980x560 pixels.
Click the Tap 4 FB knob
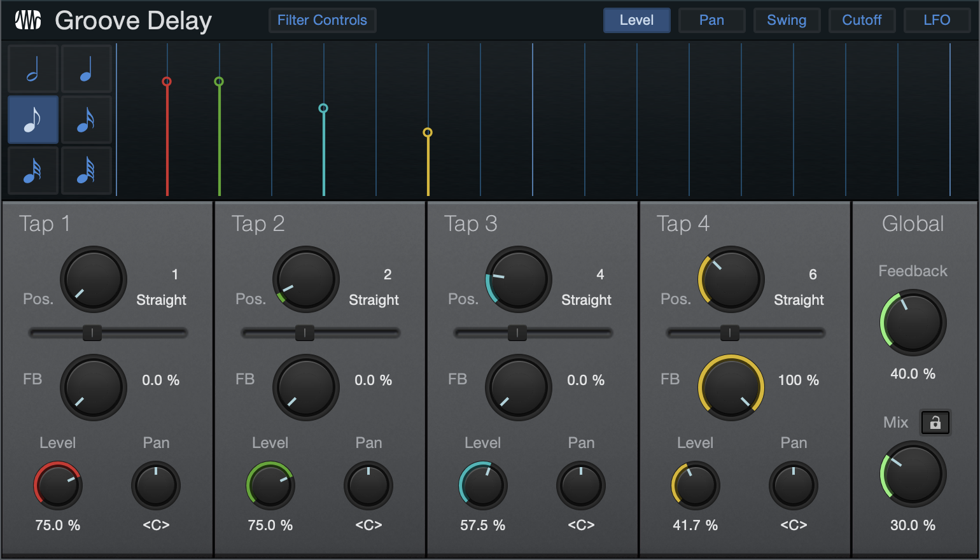click(x=731, y=388)
